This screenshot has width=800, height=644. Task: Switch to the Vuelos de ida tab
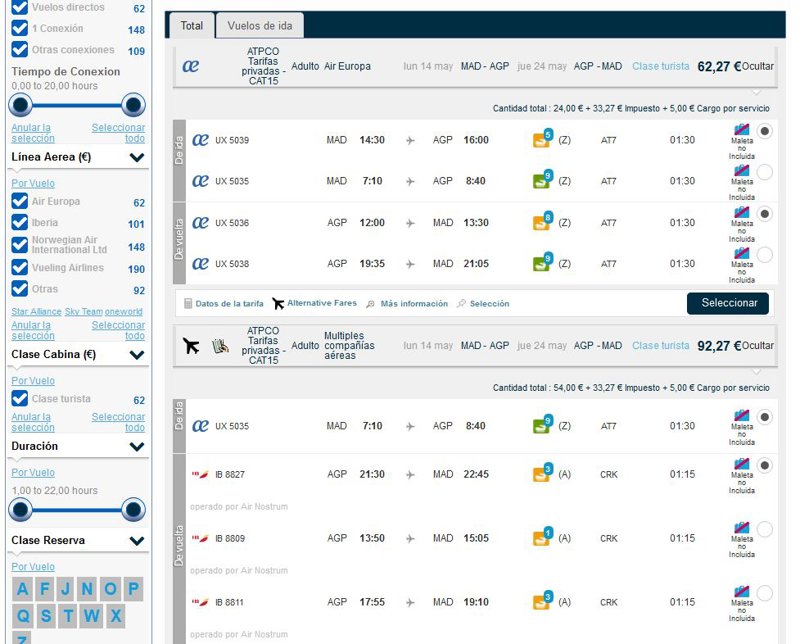tap(260, 26)
